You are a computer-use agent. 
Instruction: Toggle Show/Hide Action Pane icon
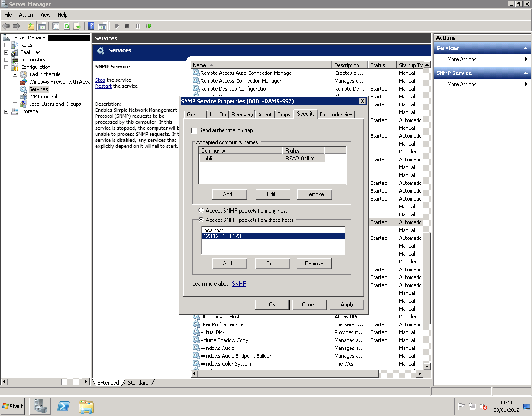pos(102,26)
